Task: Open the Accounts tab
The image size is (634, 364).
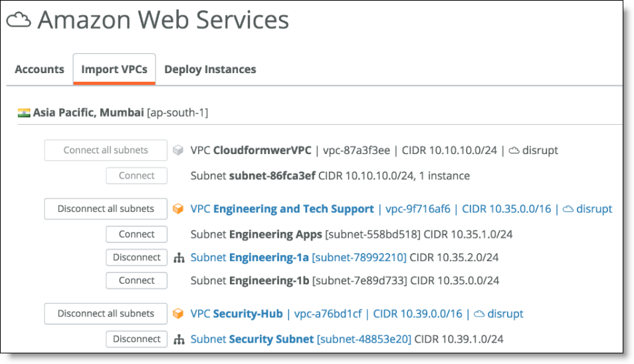Action: [40, 70]
